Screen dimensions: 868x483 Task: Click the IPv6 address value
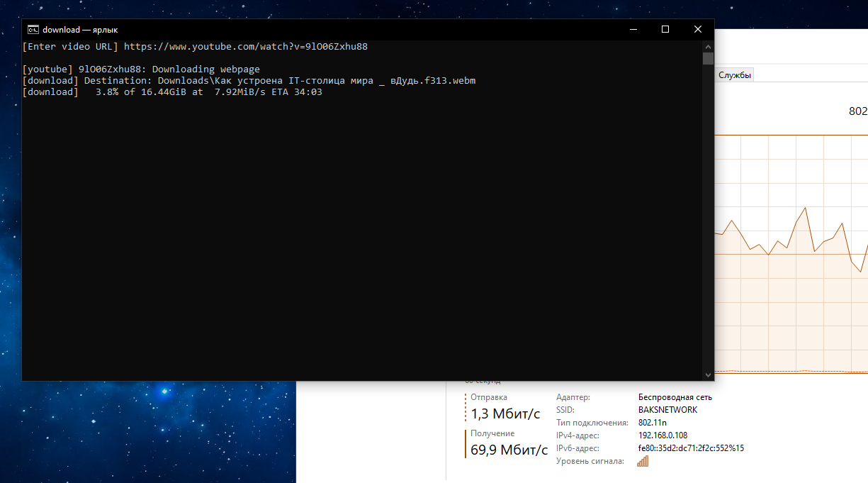(x=691, y=448)
